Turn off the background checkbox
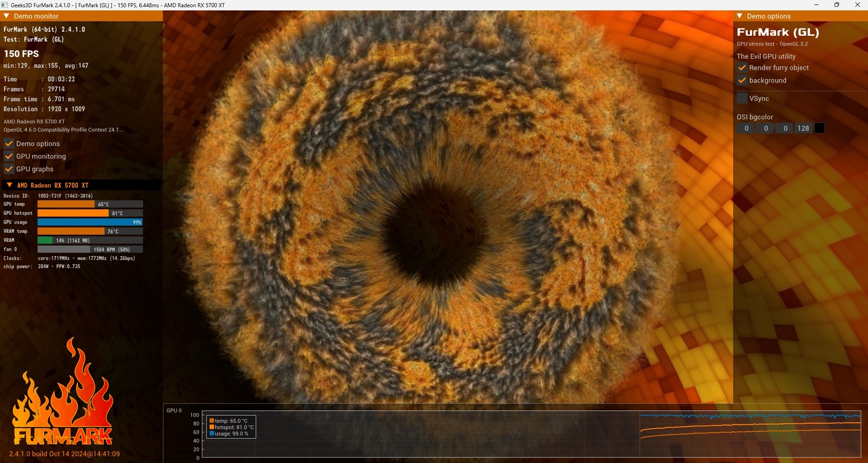The image size is (868, 463). pyautogui.click(x=742, y=80)
